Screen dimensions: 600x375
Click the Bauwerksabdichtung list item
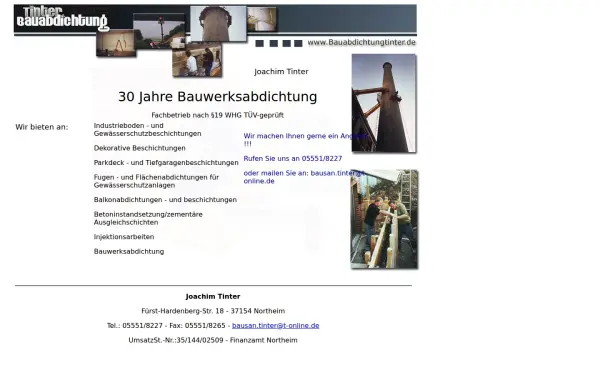[129, 251]
